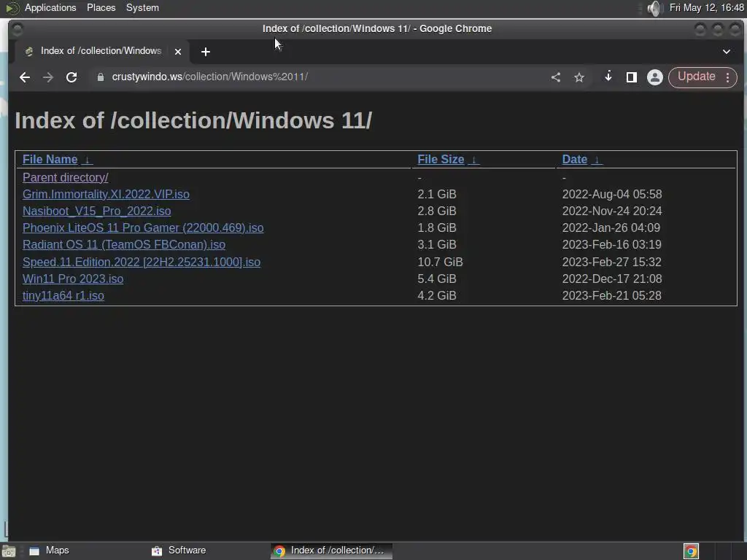Close the Index of /collection tab
The width and height of the screenshot is (747, 560).
click(x=178, y=52)
